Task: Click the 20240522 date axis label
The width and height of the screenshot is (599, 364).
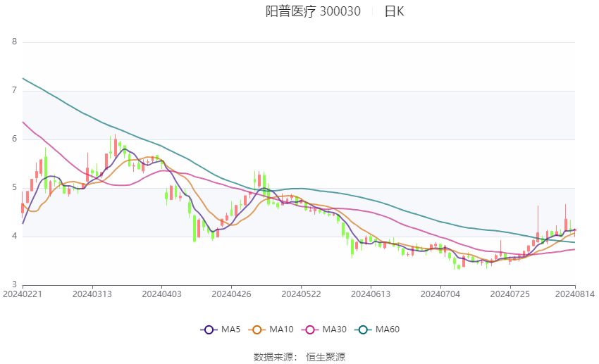Action: coord(301,294)
